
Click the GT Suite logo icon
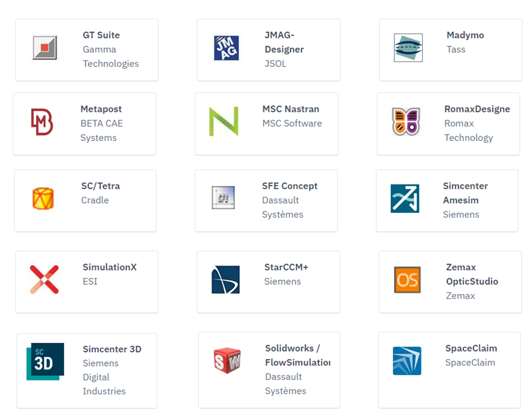[x=45, y=48]
